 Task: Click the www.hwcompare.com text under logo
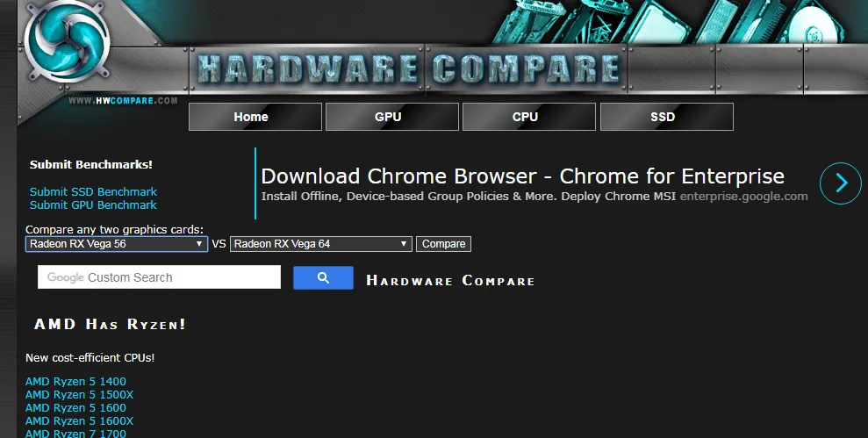pos(123,101)
